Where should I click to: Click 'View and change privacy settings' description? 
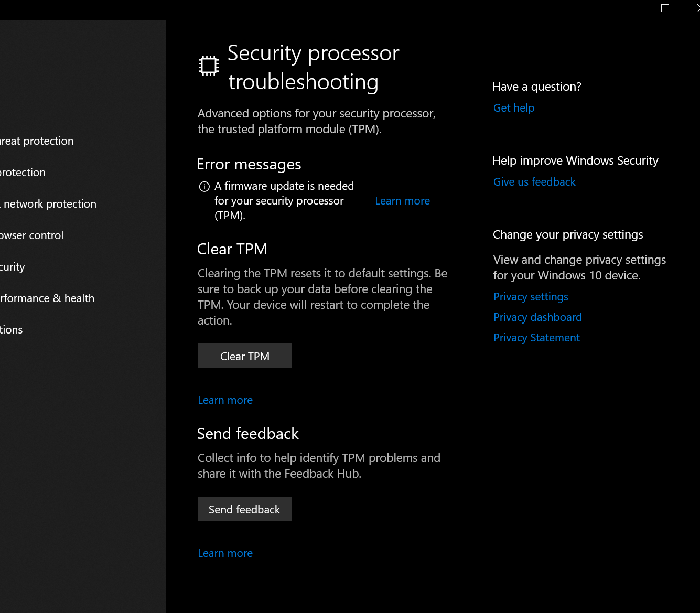[x=579, y=267]
